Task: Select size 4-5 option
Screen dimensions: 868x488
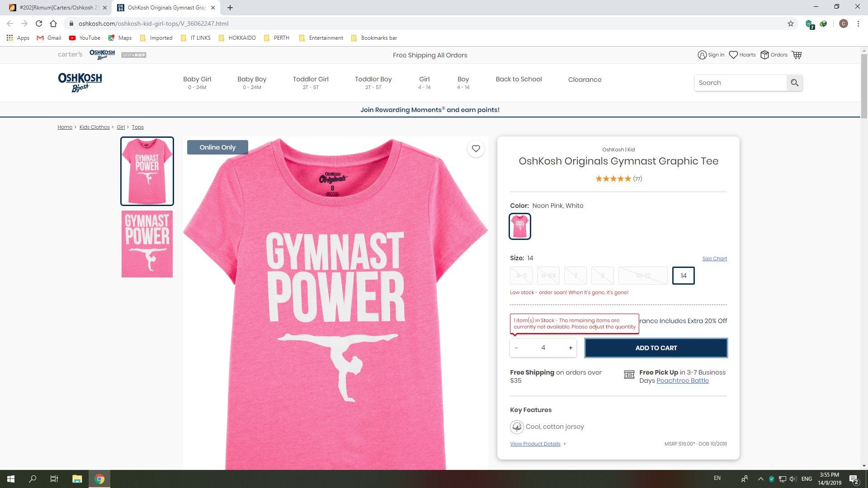Action: [x=521, y=276]
